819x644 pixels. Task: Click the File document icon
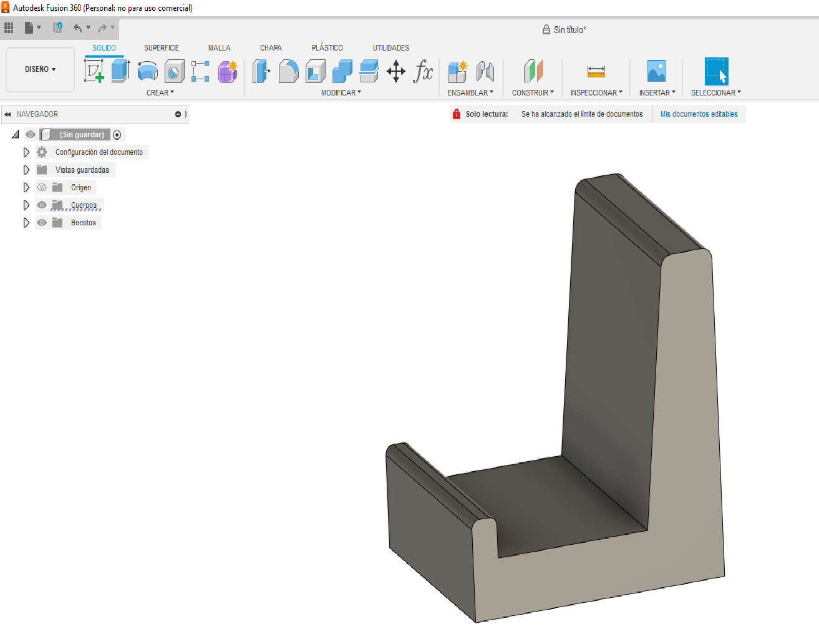(x=29, y=27)
